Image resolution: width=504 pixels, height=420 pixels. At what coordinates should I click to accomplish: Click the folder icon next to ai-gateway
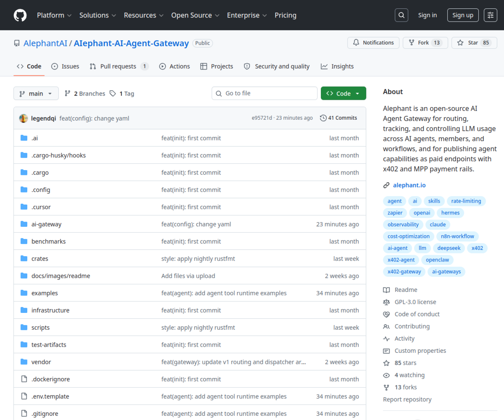point(24,224)
